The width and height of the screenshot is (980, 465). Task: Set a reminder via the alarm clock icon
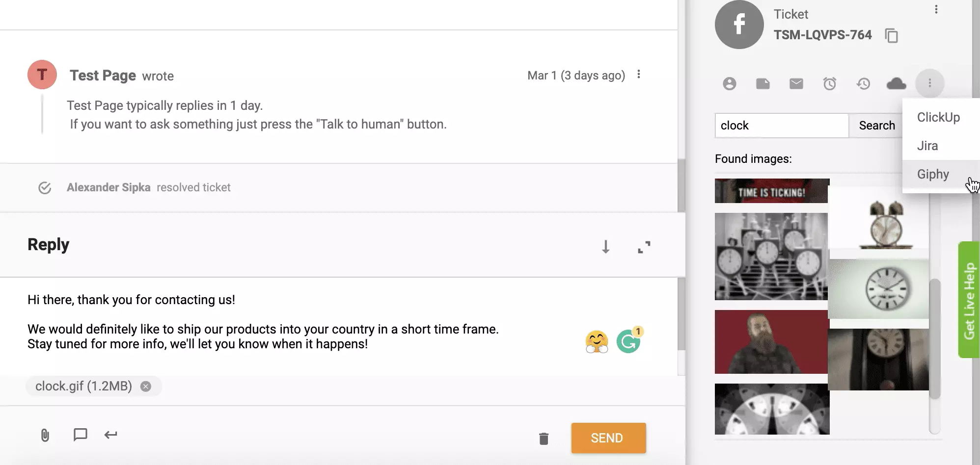point(830,83)
